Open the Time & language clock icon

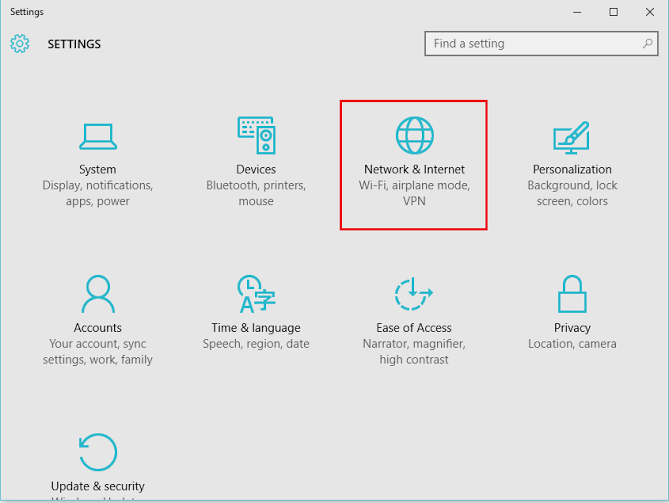coord(256,294)
